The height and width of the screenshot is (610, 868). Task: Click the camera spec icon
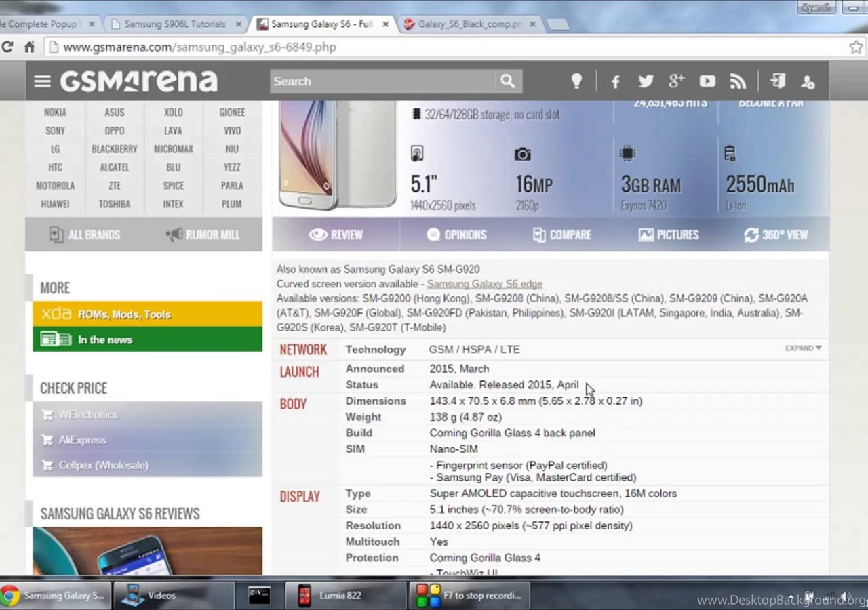pyautogui.click(x=523, y=155)
